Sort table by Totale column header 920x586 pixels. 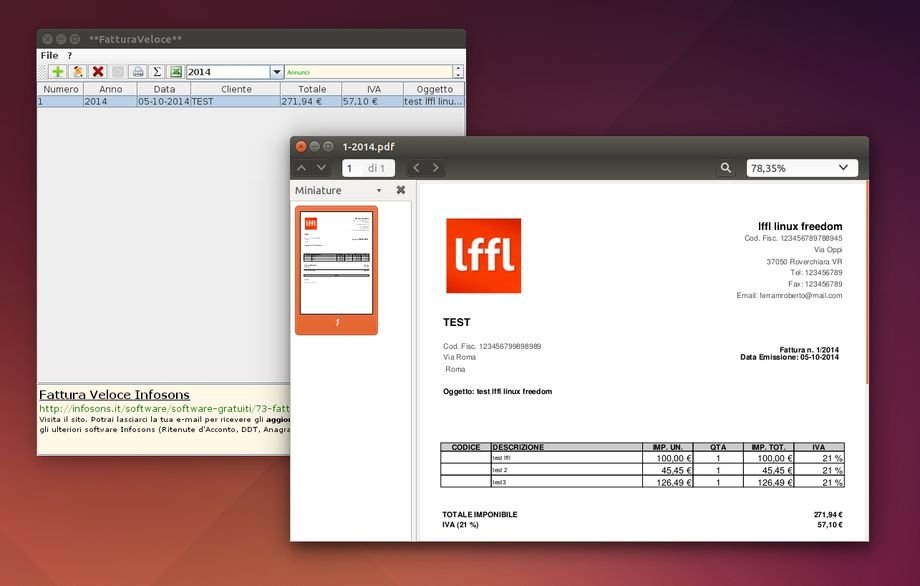(311, 89)
